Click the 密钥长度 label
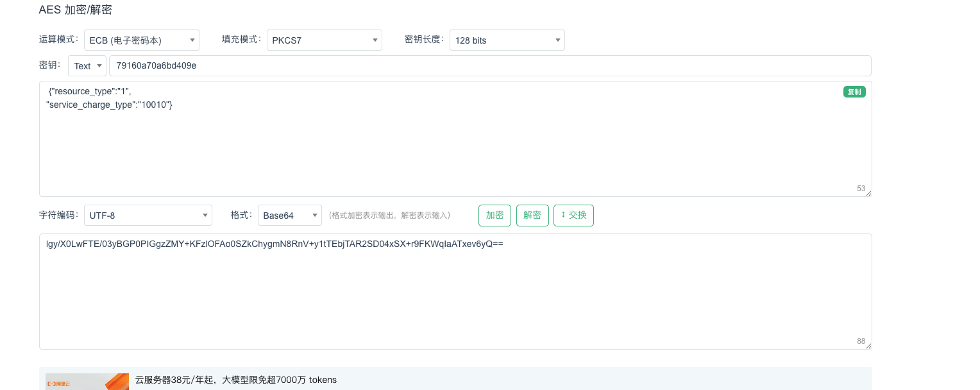The image size is (980, 390). pos(425,39)
